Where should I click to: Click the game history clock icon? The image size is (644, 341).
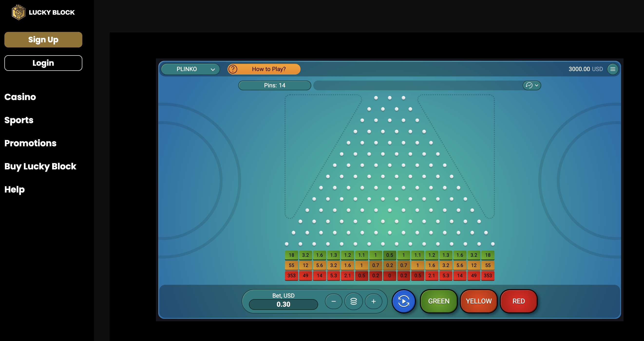[529, 85]
